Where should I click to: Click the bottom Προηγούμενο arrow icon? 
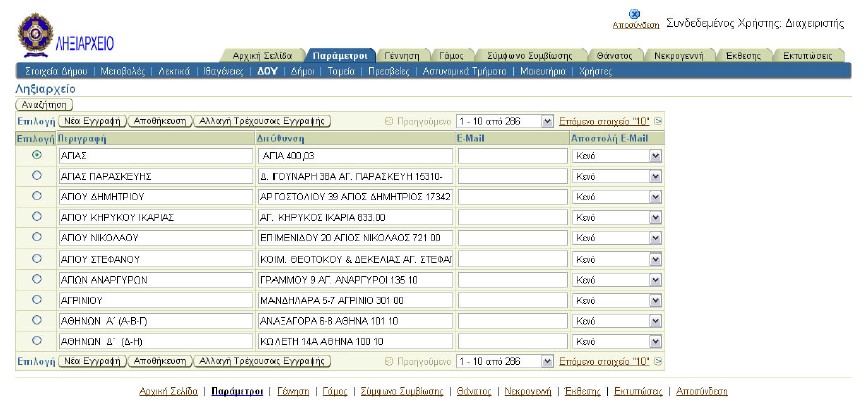coord(389,362)
